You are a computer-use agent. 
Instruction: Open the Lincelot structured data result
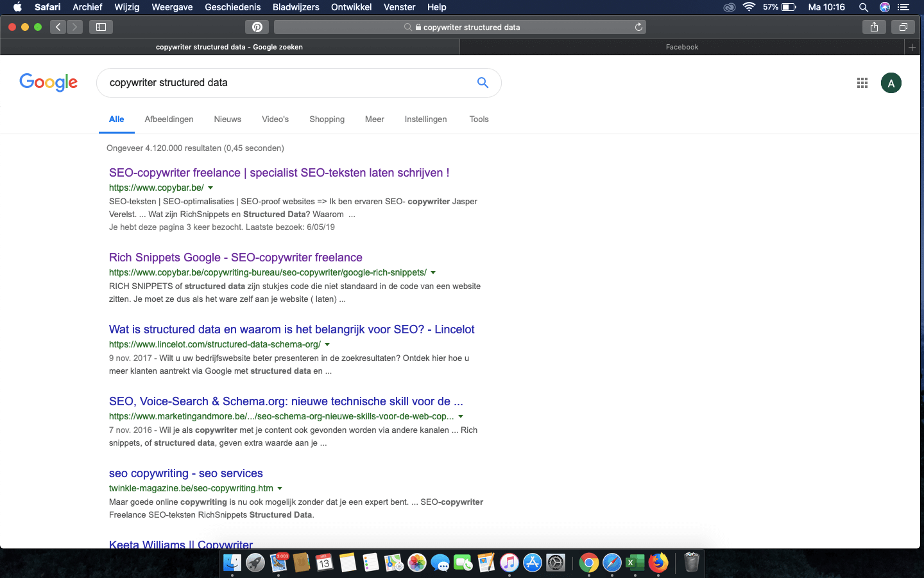click(x=292, y=329)
